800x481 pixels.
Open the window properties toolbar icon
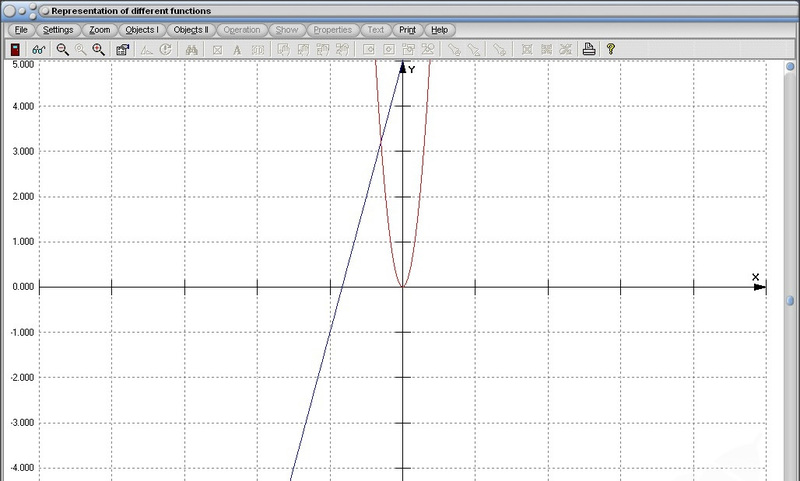(122, 49)
